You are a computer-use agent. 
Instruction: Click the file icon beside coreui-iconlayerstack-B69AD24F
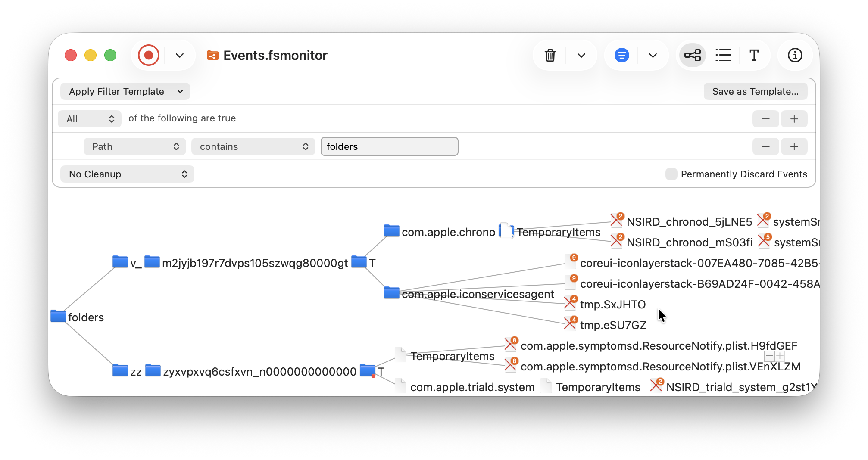coord(571,282)
